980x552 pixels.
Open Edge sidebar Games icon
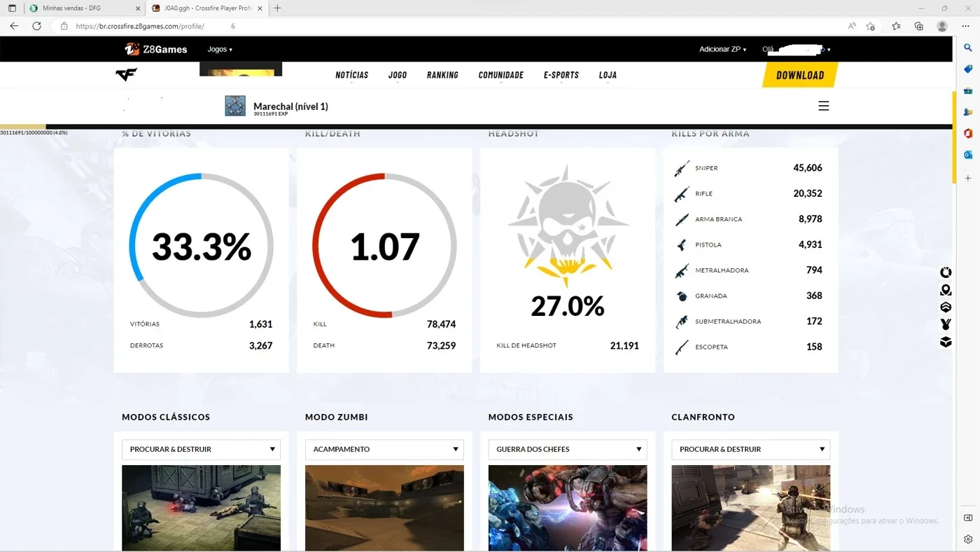click(x=968, y=112)
